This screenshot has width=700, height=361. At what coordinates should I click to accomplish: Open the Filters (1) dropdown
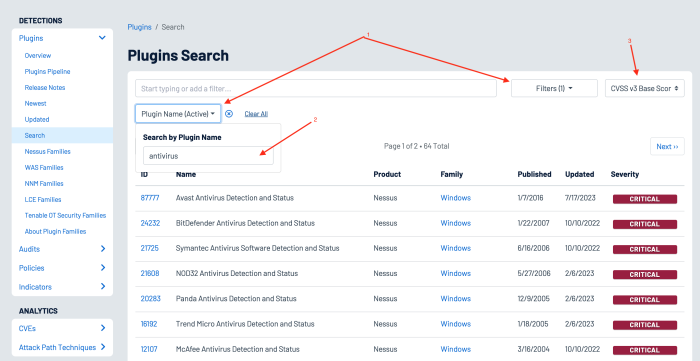coord(554,88)
